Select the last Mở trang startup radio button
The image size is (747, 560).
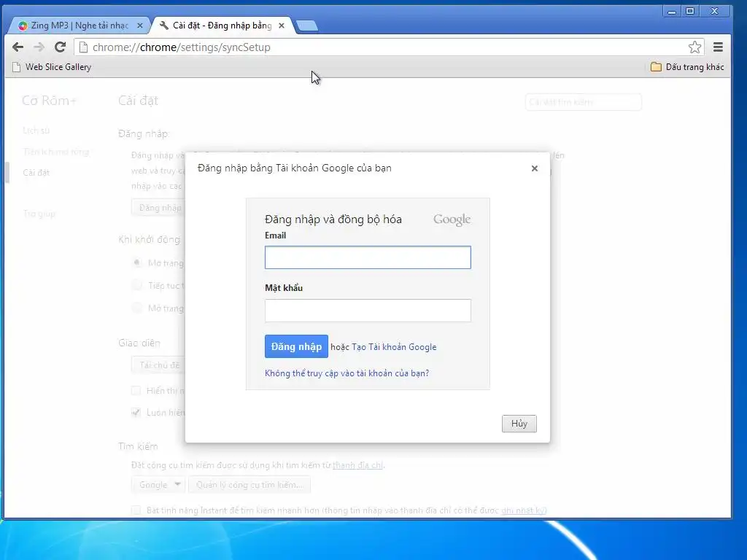(x=137, y=308)
